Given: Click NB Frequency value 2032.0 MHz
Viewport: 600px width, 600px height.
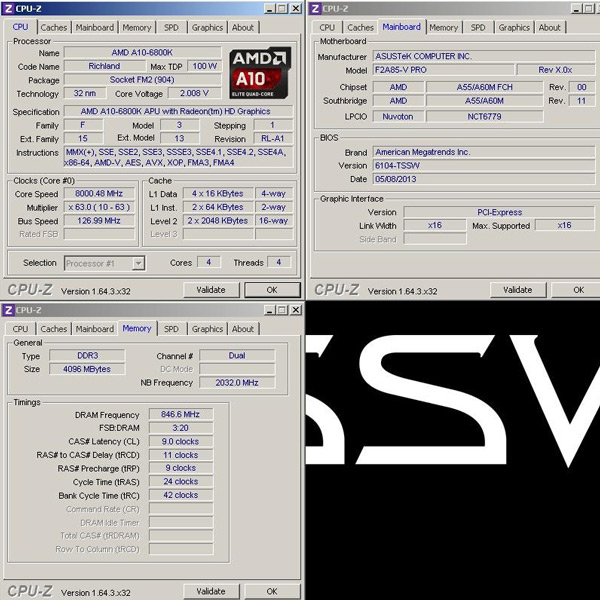Looking at the screenshot, I should [237, 383].
